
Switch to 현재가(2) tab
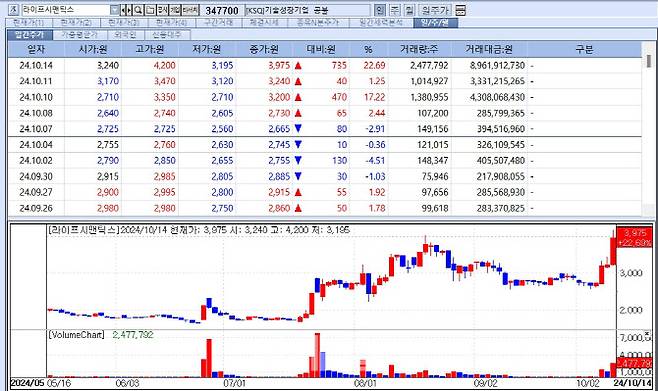click(x=76, y=23)
